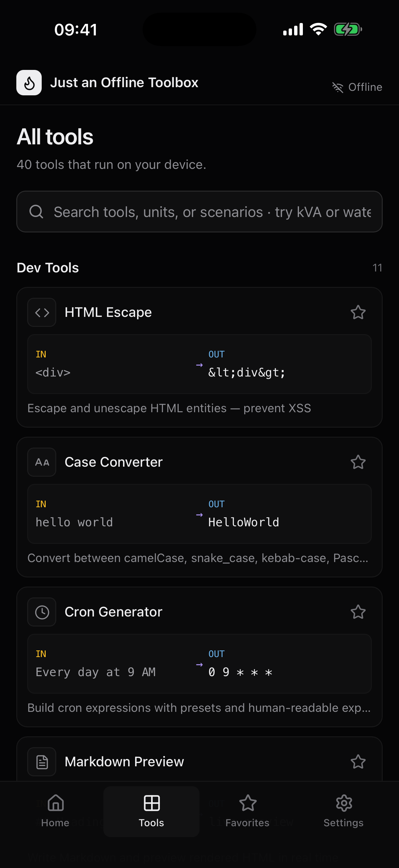
Task: Tap the 09:41 clock
Action: [x=76, y=30]
